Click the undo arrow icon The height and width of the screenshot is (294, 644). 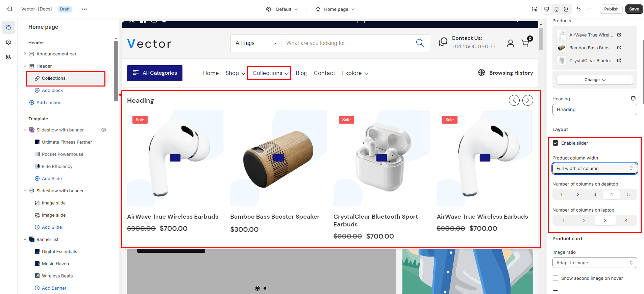578,9
